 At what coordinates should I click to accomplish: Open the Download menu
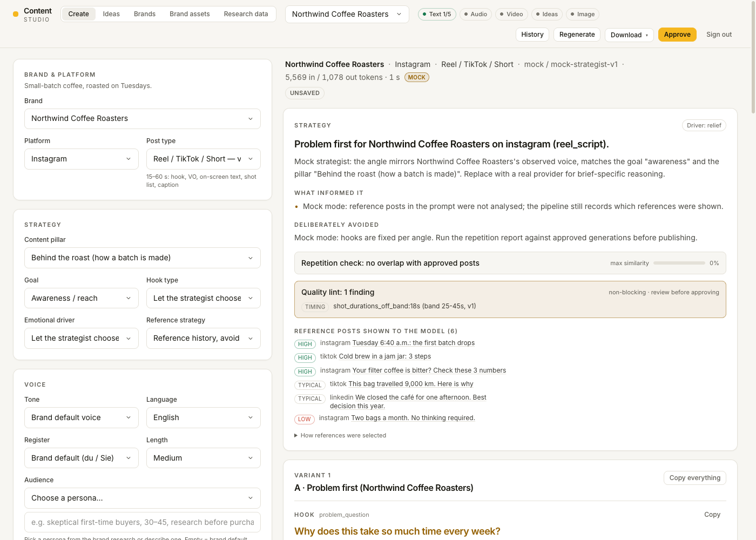point(629,35)
